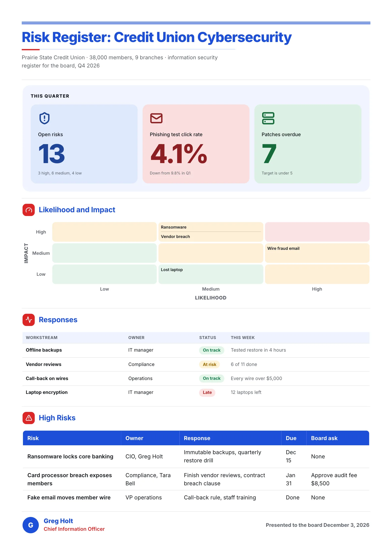Click the 4.1% phishing click rate value

178,154
